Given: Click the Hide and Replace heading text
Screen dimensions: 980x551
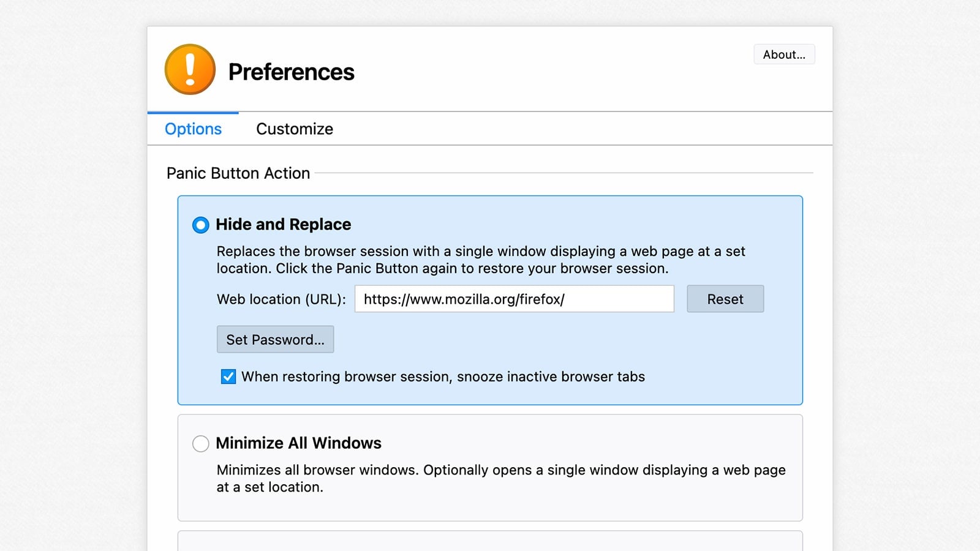Looking at the screenshot, I should (283, 224).
